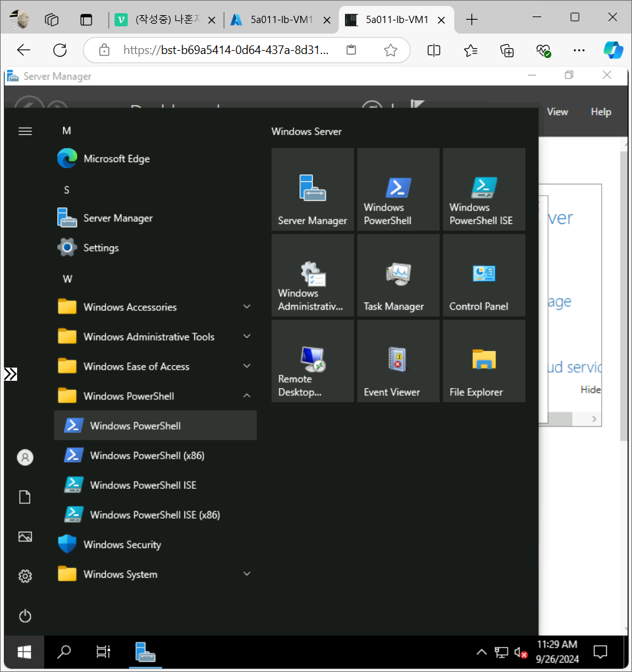Open Microsoft Edge from the Start menu list

coord(155,159)
